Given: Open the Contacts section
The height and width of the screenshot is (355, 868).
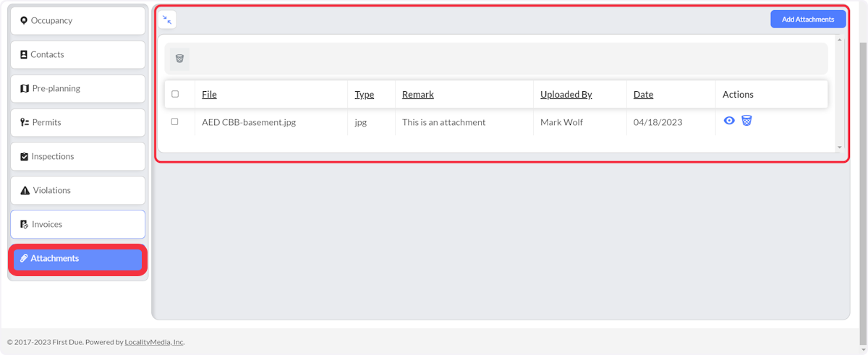Looking at the screenshot, I should coord(78,55).
